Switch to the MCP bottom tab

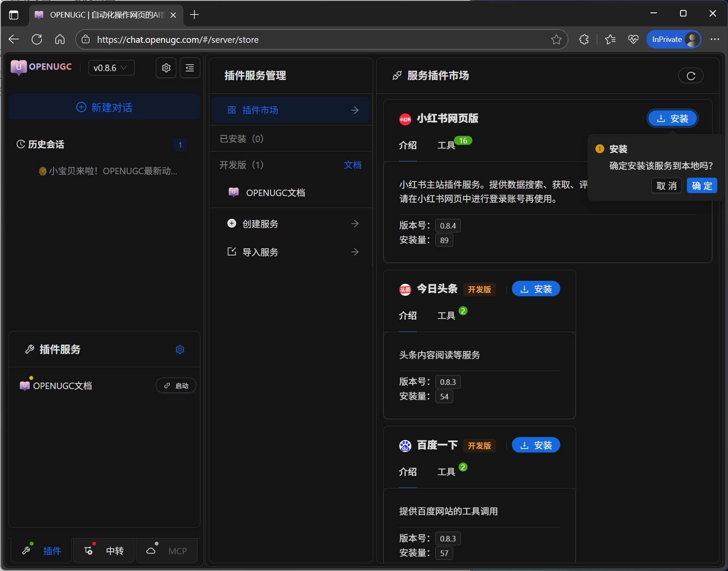[167, 551]
